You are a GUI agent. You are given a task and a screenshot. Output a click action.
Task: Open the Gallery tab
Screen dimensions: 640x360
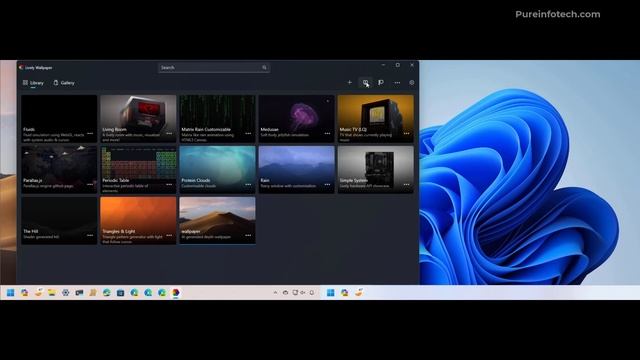click(64, 83)
